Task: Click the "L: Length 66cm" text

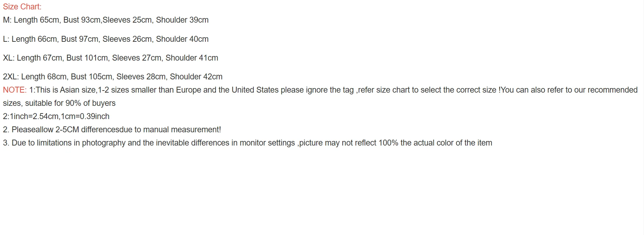Action: coord(30,39)
